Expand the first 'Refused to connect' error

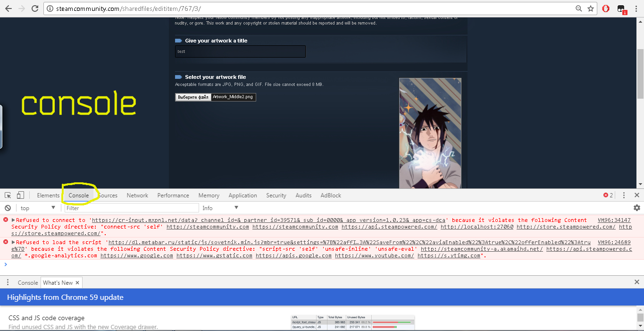[x=14, y=220]
